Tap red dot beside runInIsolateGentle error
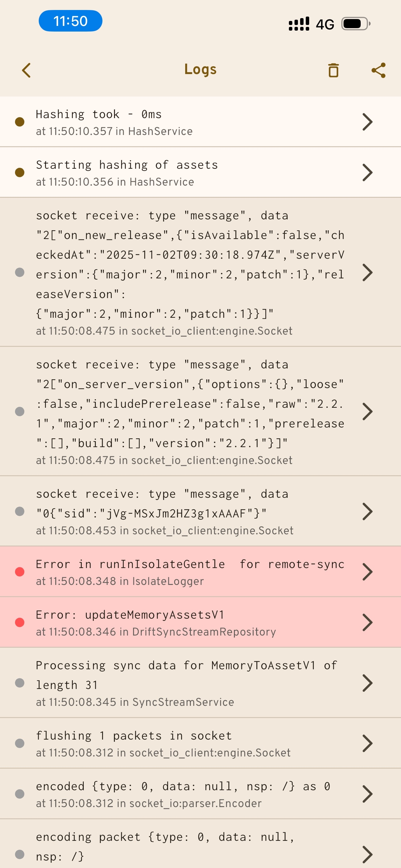This screenshot has width=401, height=868. pyautogui.click(x=20, y=571)
